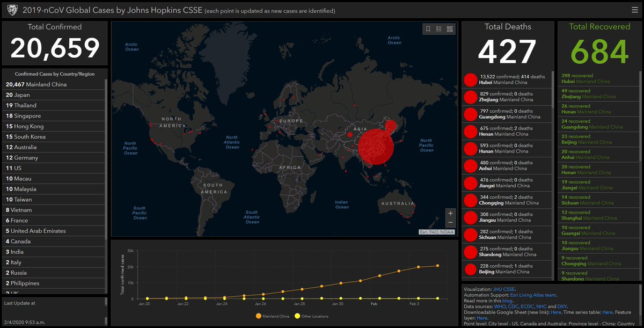The width and height of the screenshot is (644, 328).
Task: Select Sichuan 282 confirmed row
Action: [x=506, y=234]
